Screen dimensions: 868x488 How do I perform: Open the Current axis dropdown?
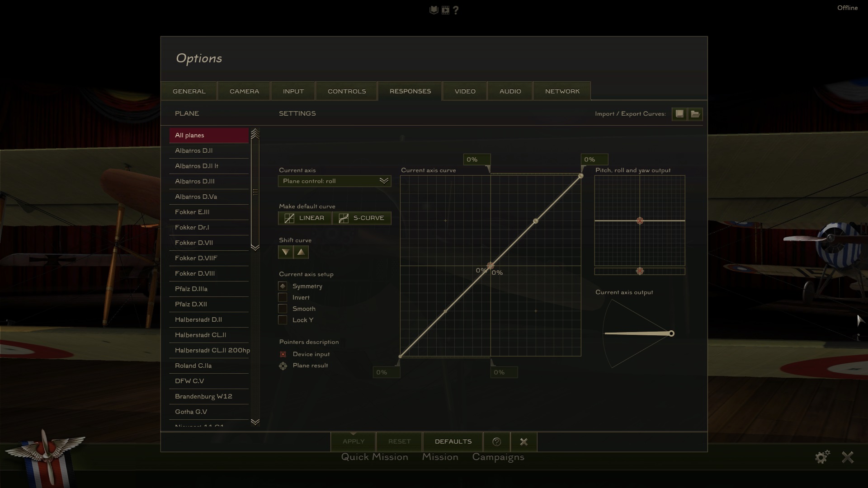335,181
